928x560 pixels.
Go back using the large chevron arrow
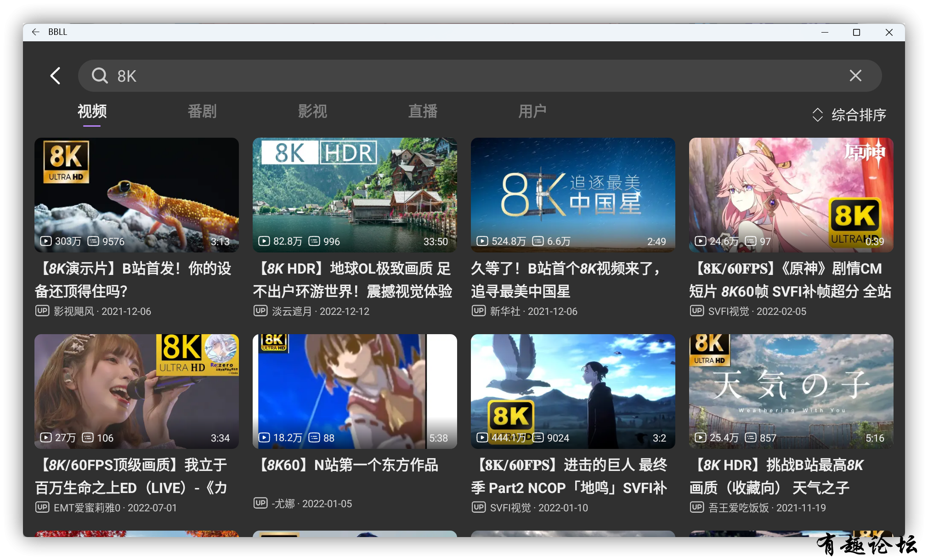click(x=56, y=76)
